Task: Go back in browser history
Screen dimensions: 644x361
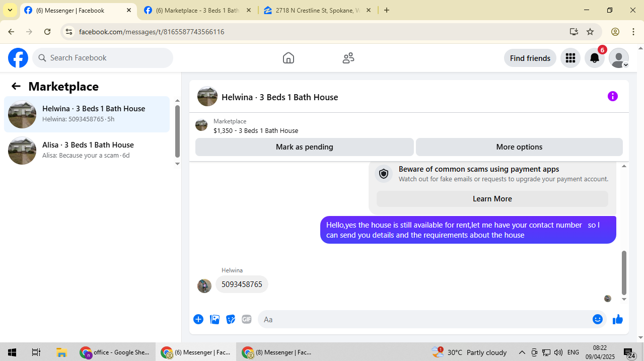Action: point(11,32)
